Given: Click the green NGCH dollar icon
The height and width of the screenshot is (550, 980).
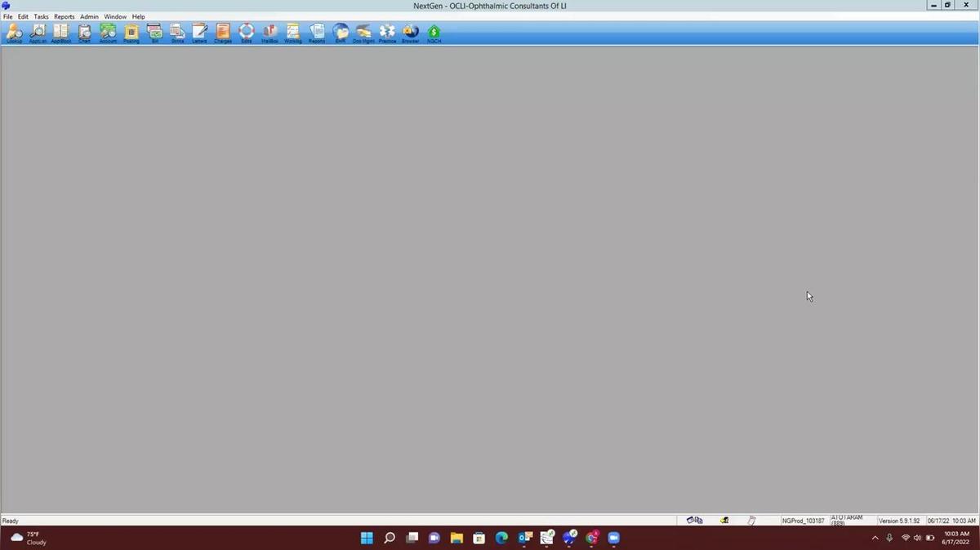Looking at the screenshot, I should point(434,33).
